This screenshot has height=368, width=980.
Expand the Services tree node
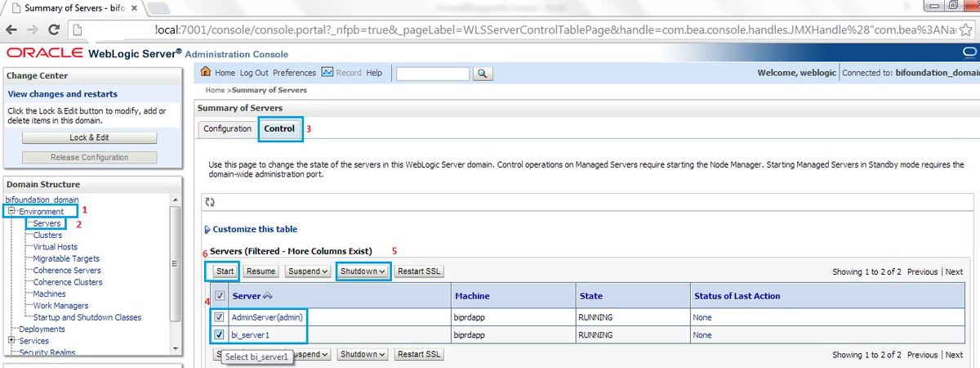11,340
